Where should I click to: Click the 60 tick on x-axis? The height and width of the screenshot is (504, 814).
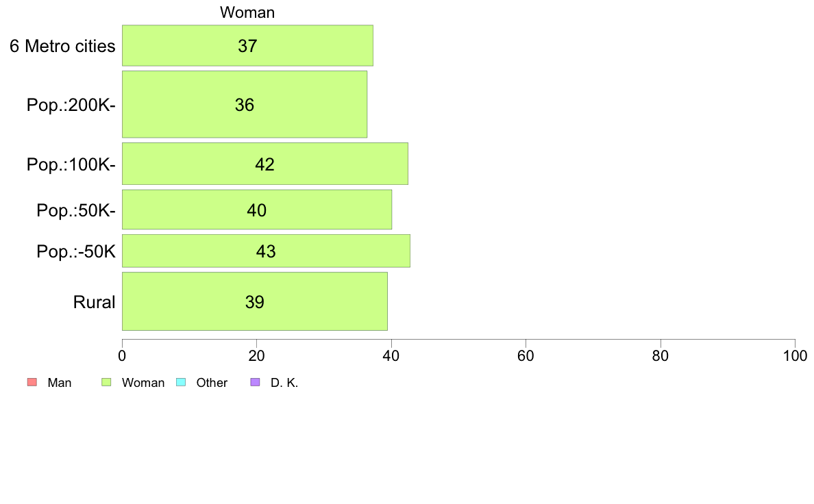[526, 355]
